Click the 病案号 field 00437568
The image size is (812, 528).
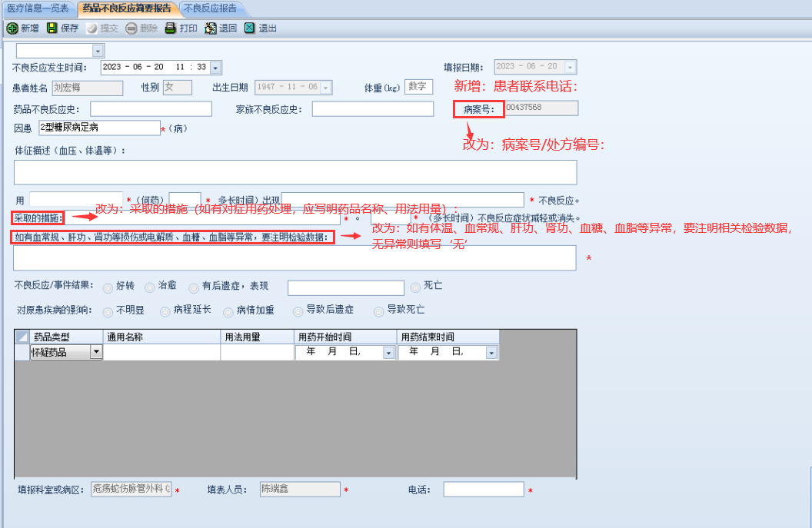point(541,108)
